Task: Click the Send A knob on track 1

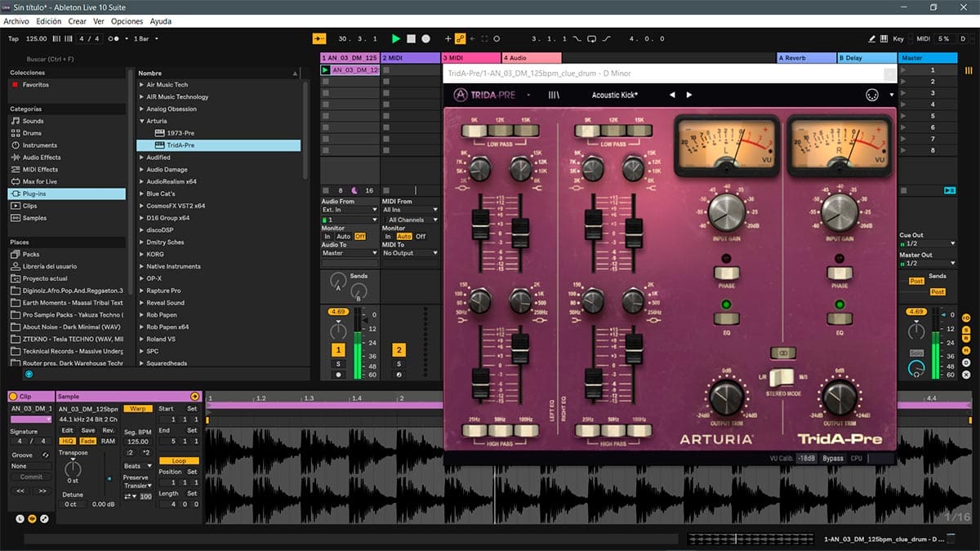Action: point(338,282)
